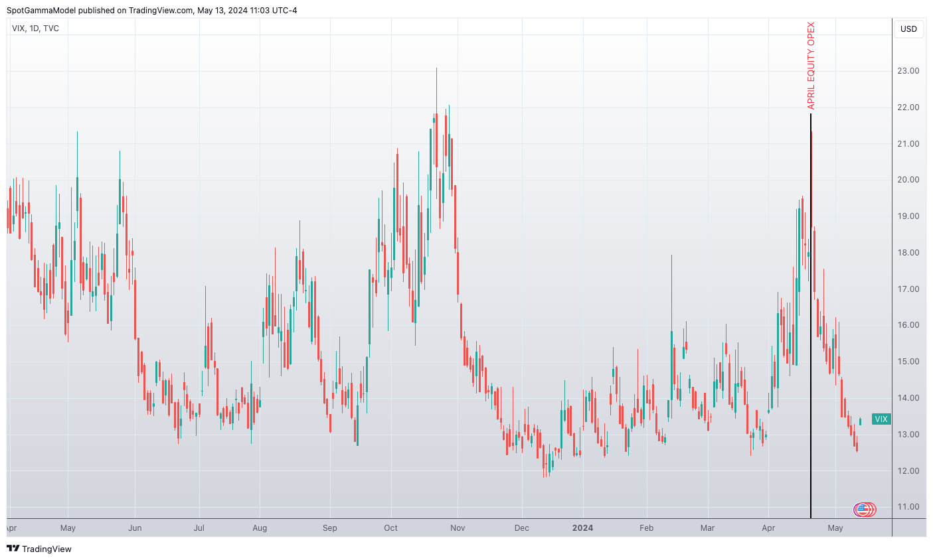Click the 13.00 price axis label
933x560 pixels.
(x=908, y=435)
